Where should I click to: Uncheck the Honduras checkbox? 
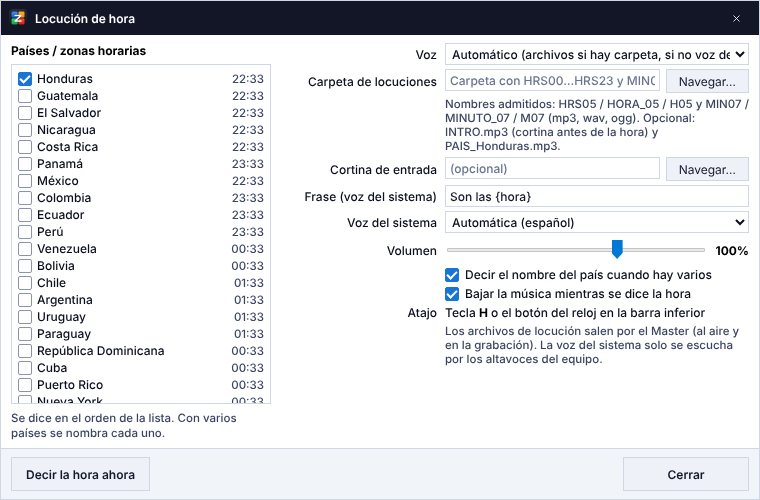coord(25,79)
